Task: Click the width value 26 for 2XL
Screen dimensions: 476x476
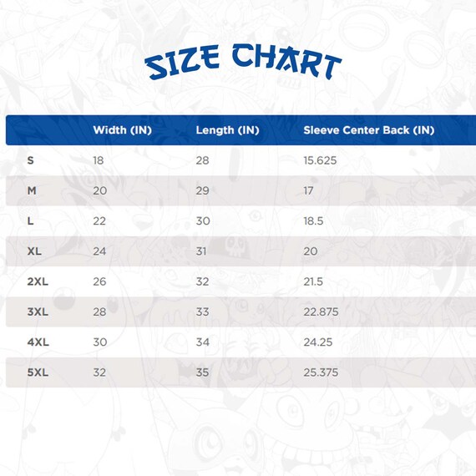Action: pyautogui.click(x=99, y=281)
